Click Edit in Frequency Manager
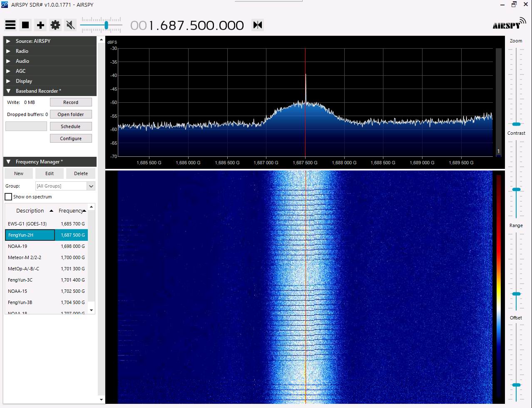 (50, 173)
